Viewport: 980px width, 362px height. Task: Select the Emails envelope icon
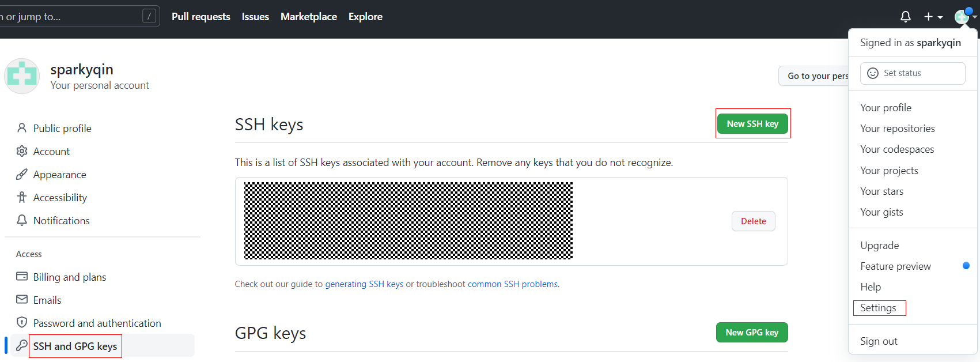22,300
